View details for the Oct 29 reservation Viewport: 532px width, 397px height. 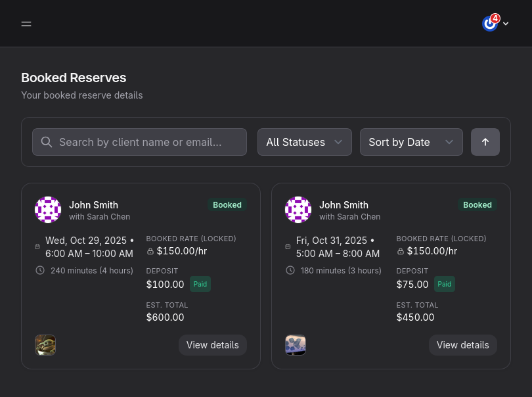pos(212,344)
